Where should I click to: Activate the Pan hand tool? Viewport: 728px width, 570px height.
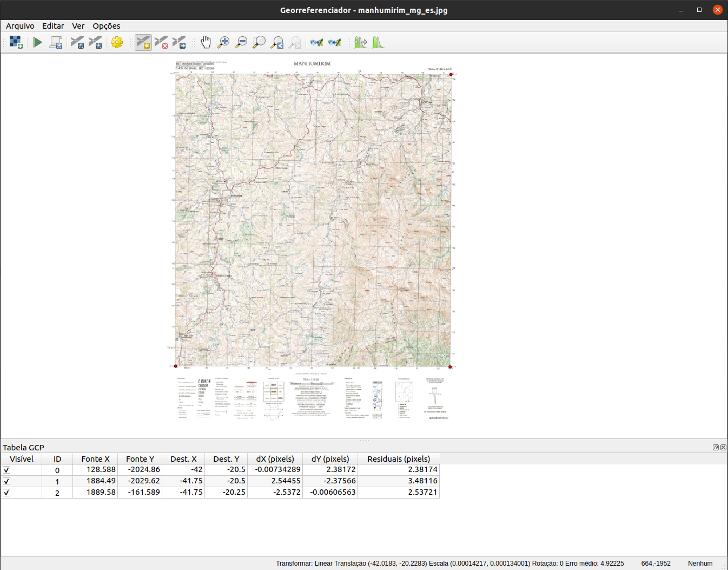206,42
